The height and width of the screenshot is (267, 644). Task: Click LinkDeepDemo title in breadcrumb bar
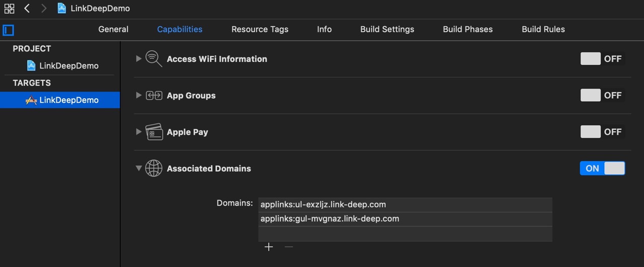[x=100, y=9]
